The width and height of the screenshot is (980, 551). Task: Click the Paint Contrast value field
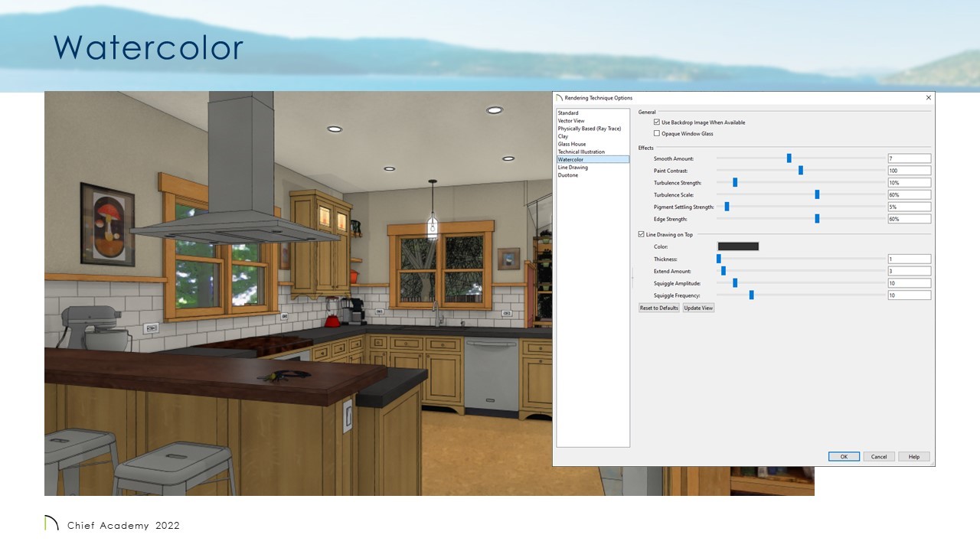[x=909, y=171]
